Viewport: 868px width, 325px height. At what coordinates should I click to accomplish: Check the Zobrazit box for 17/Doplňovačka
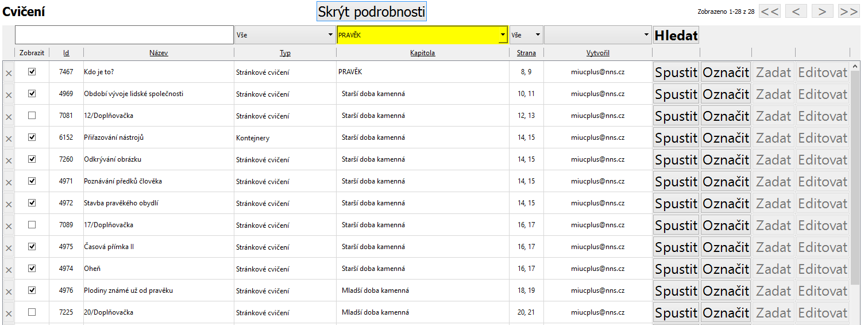(32, 225)
